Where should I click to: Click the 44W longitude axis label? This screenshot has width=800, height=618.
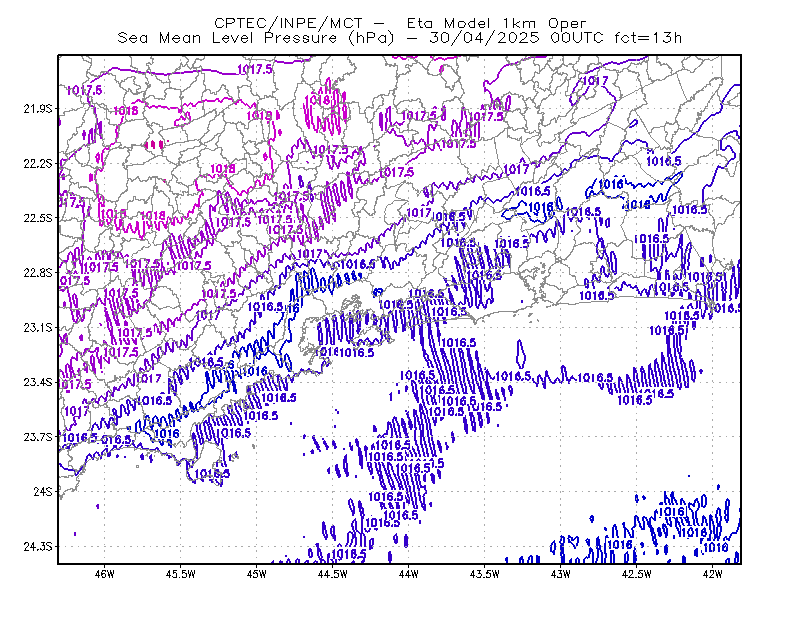tap(409, 574)
